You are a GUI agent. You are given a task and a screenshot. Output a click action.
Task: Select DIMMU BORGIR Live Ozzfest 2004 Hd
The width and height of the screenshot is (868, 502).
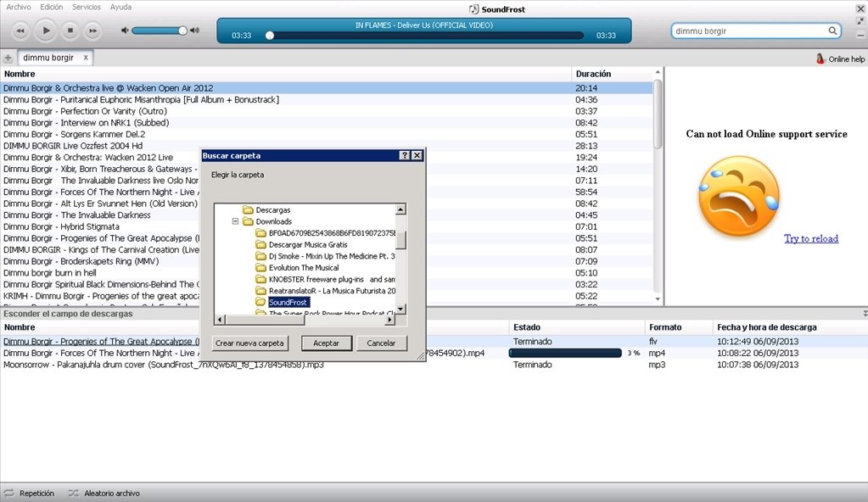(x=327, y=146)
